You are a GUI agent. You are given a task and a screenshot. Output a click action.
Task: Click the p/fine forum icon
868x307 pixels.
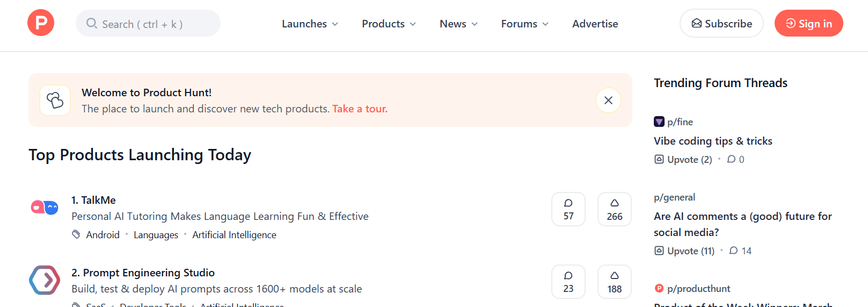point(659,122)
